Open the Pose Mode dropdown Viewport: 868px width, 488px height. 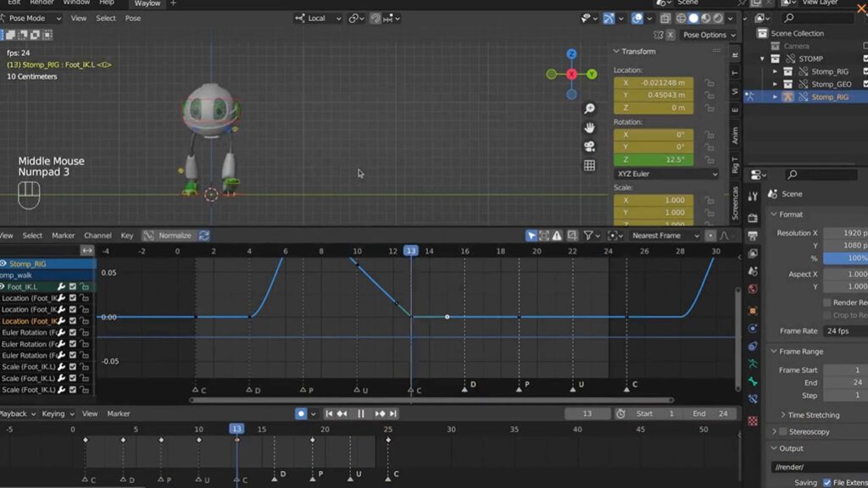tap(31, 19)
